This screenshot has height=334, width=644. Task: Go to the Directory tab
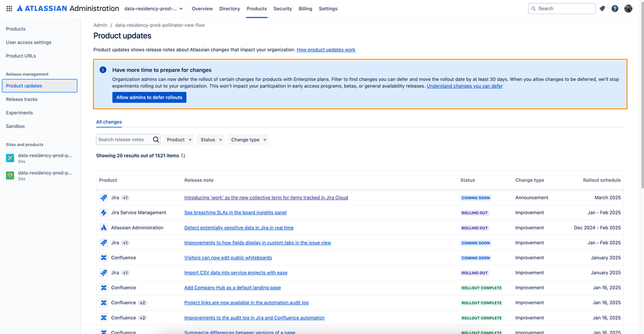(x=230, y=8)
